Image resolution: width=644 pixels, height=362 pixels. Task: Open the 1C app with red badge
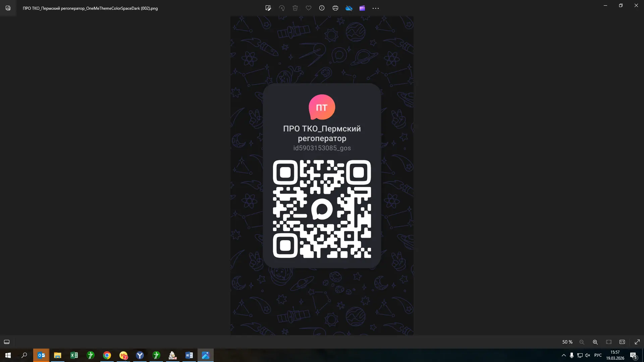click(x=123, y=355)
